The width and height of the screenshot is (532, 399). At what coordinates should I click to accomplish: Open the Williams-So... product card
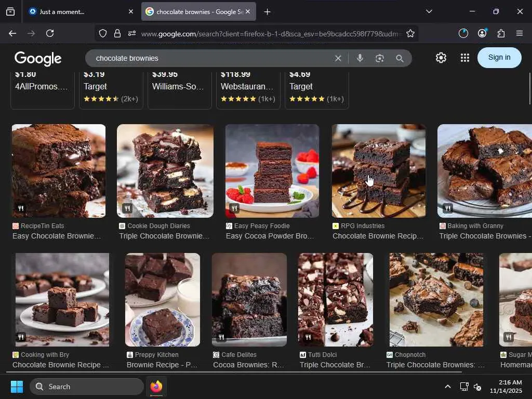coord(180,90)
